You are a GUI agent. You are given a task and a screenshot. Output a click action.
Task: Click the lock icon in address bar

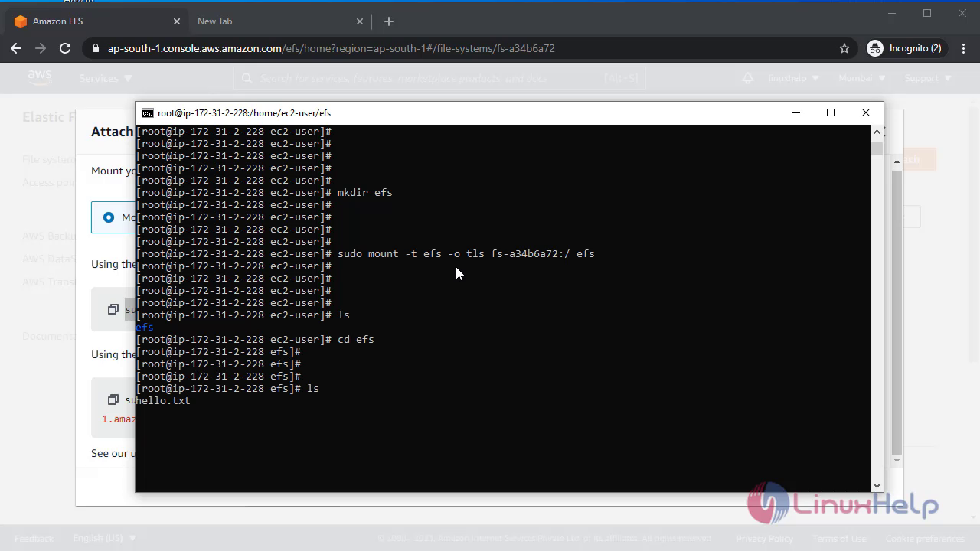tap(96, 48)
